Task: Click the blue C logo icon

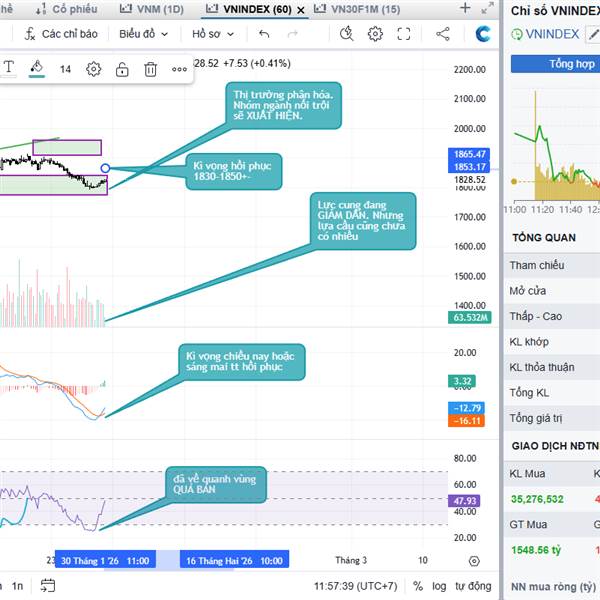Action: [483, 34]
